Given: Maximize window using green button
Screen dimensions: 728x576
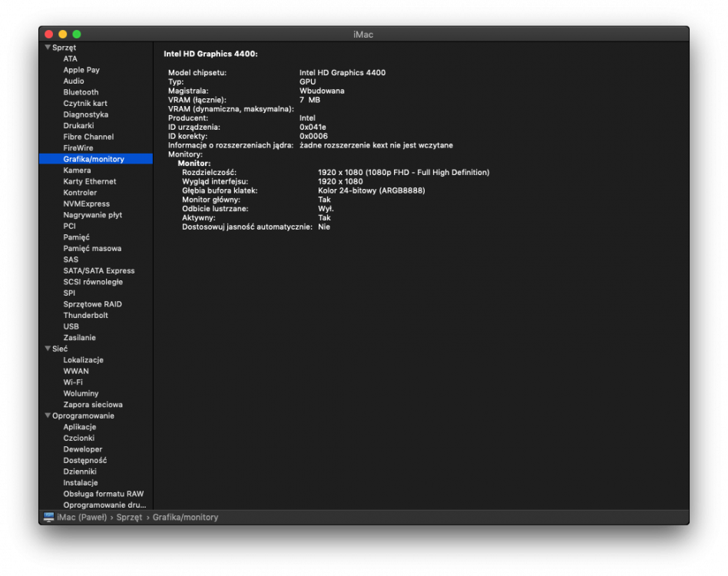Looking at the screenshot, I should [x=77, y=35].
